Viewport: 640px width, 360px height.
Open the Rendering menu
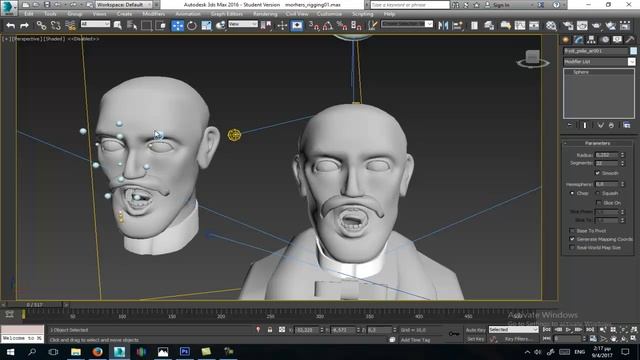(265, 14)
